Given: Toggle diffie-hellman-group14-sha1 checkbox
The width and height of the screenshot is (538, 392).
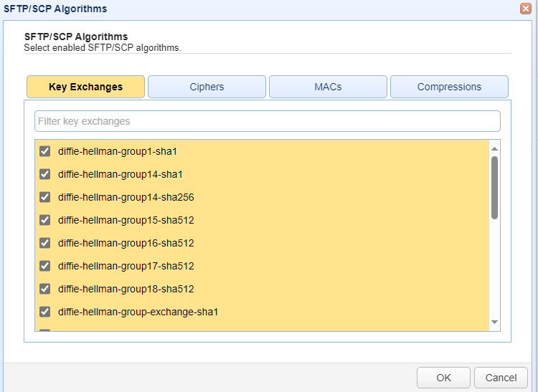Looking at the screenshot, I should tap(44, 174).
